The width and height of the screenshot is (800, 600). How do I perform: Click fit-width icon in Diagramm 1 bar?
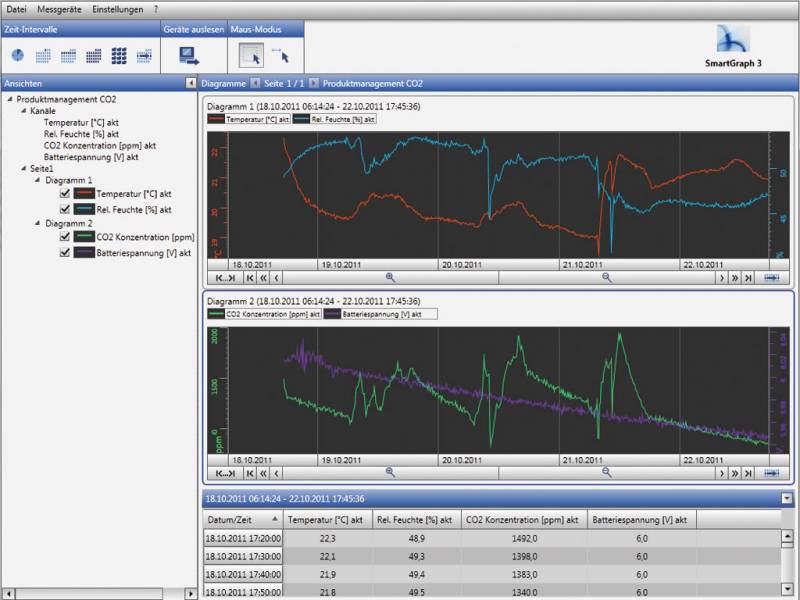click(771, 278)
